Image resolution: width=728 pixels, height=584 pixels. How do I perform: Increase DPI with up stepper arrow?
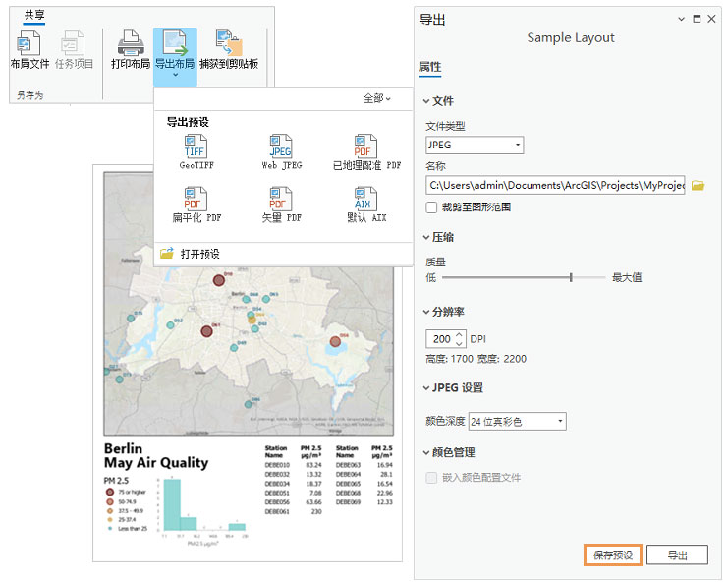[459, 334]
